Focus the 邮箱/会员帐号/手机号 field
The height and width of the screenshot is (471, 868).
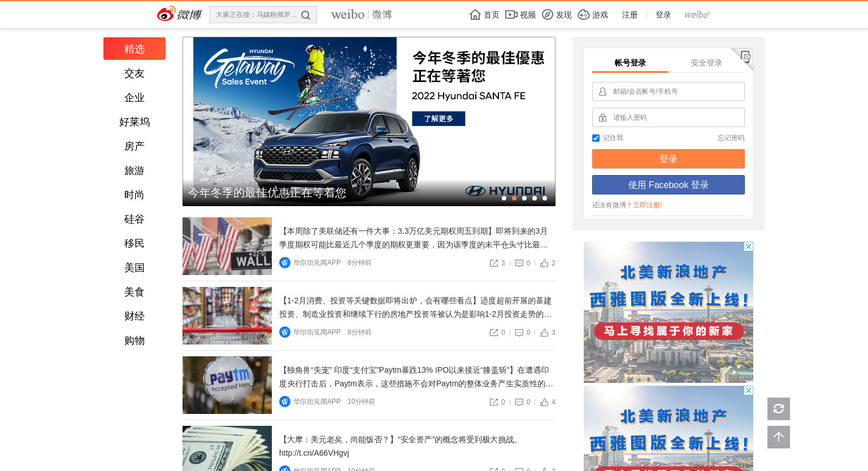(669, 91)
